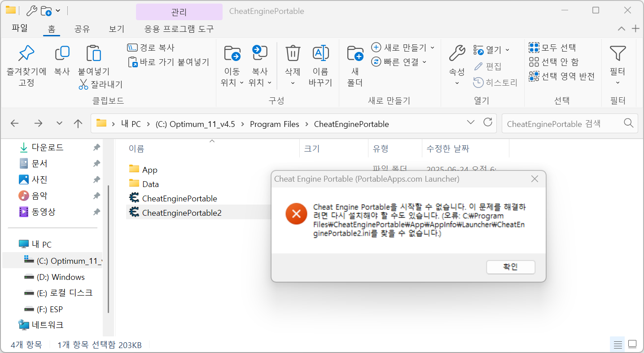Open 빠른 연결 (Easy access) dropdown

(399, 62)
